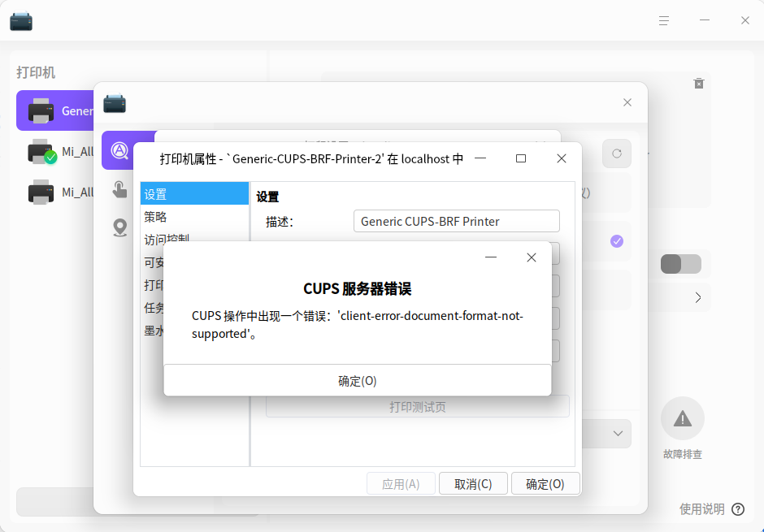The image size is (764, 532).
Task: Click the help question mark icon
Action: [x=738, y=509]
